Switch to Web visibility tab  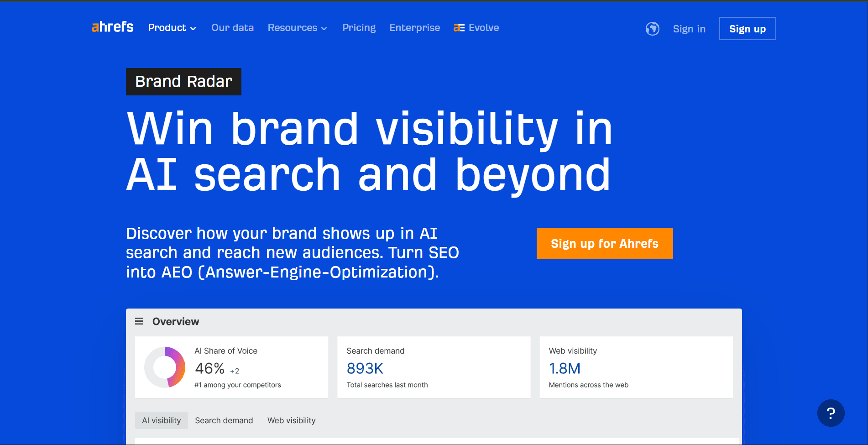(x=291, y=420)
